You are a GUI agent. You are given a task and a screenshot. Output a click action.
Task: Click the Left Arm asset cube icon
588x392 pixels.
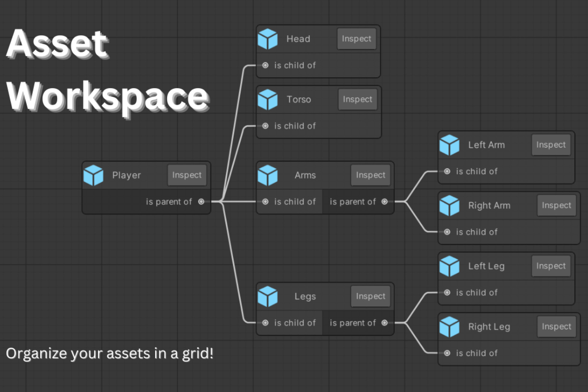(x=449, y=145)
